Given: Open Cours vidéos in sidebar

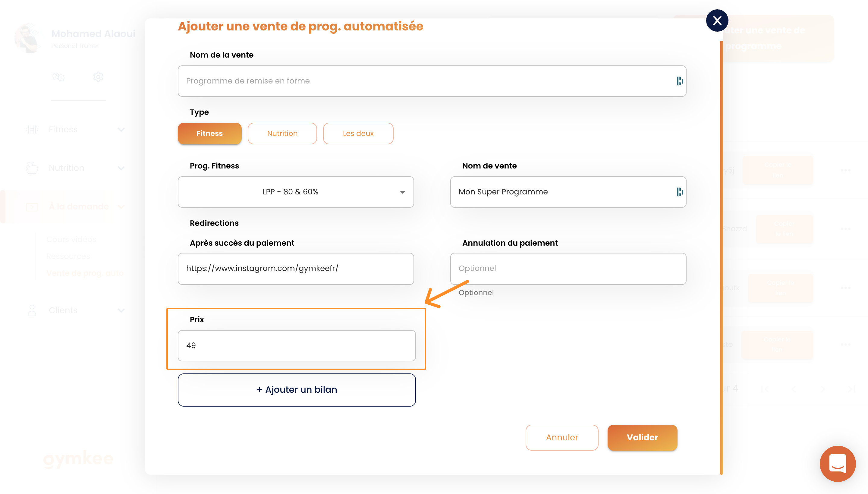Looking at the screenshot, I should (71, 239).
